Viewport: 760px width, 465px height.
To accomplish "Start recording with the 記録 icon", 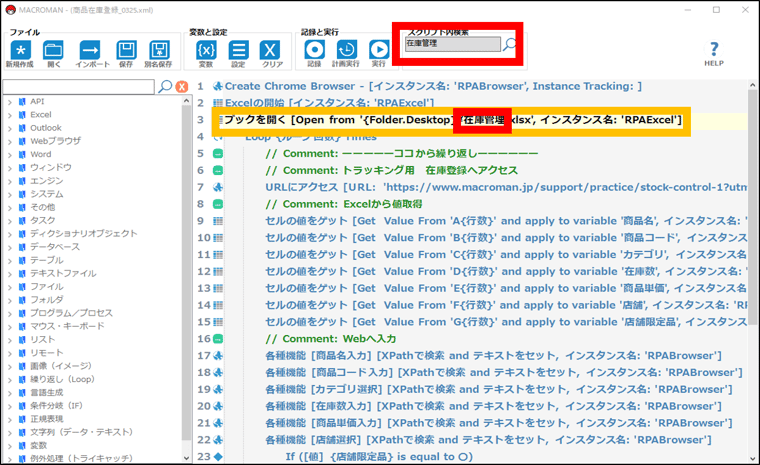I will (x=314, y=50).
